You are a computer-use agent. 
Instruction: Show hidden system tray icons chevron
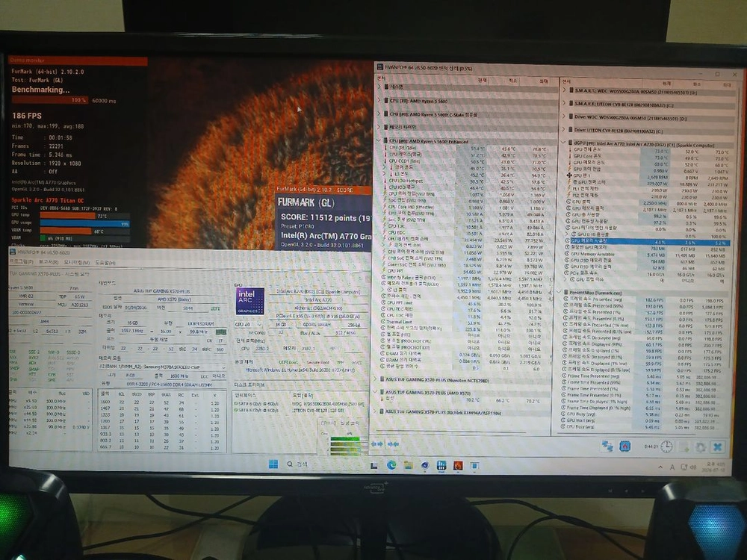coord(660,467)
